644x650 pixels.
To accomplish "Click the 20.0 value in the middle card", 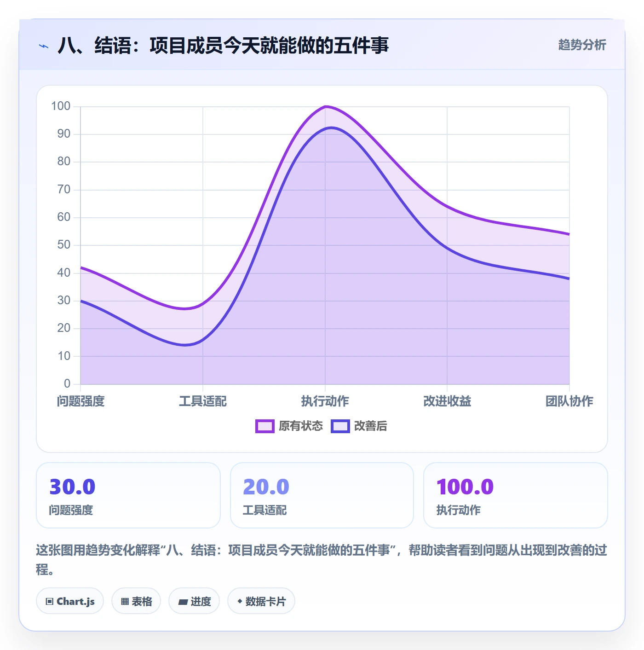I will [x=266, y=487].
